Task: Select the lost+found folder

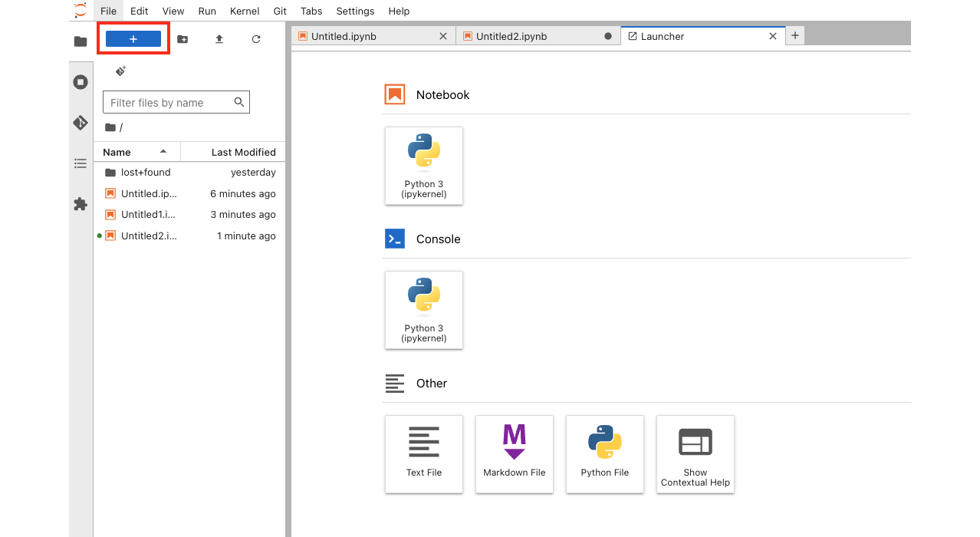Action: [x=146, y=173]
